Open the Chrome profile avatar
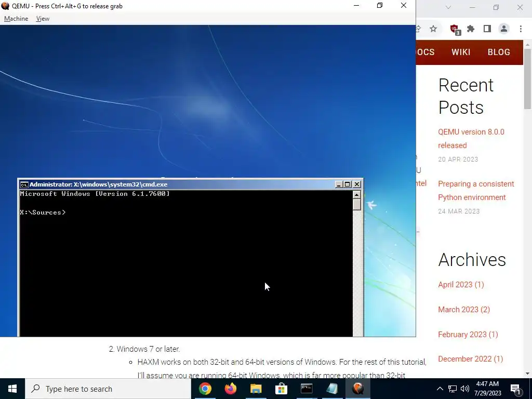Screen dimensions: 532x399 tap(504, 29)
